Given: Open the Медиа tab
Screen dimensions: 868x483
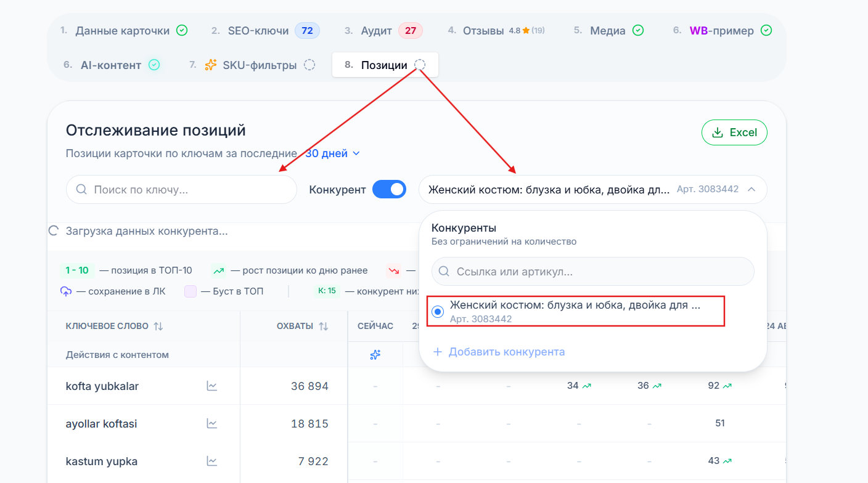Looking at the screenshot, I should 608,30.
